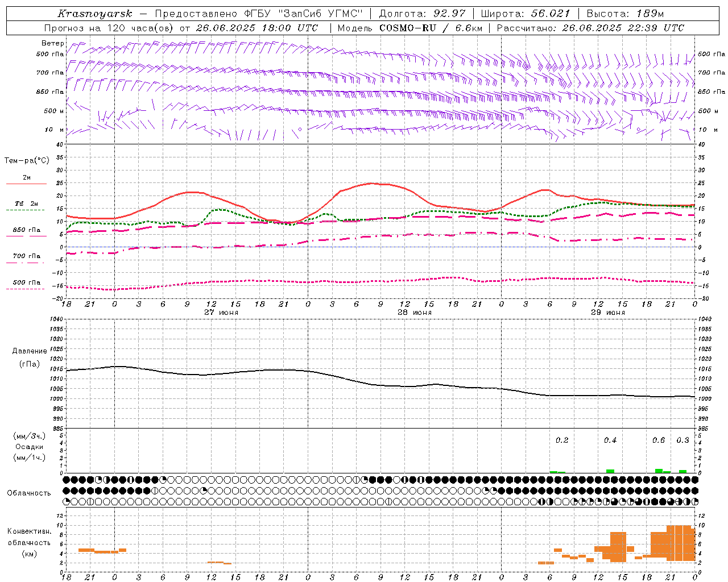Click the dotted line under legend 500 гПа
This screenshot has width=728, height=582.
click(x=26, y=289)
